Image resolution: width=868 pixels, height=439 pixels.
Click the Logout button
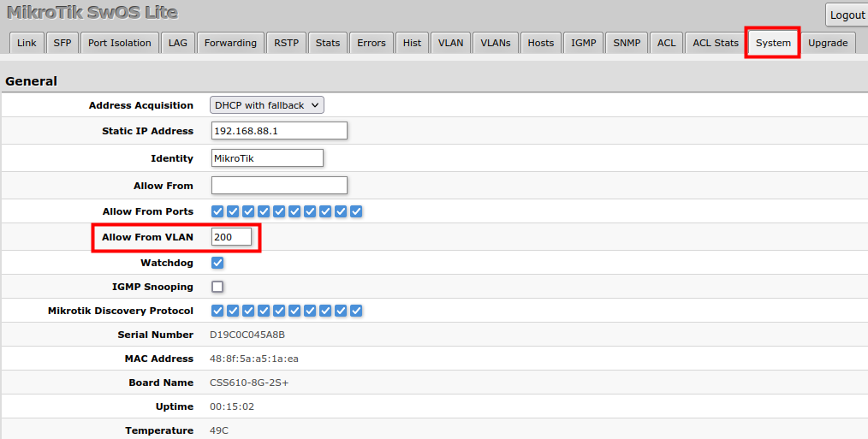847,15
